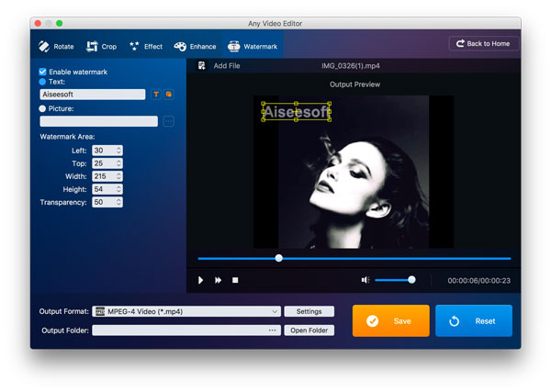The width and height of the screenshot is (551, 392).
Task: Click the Transparency value stepper
Action: (x=118, y=202)
